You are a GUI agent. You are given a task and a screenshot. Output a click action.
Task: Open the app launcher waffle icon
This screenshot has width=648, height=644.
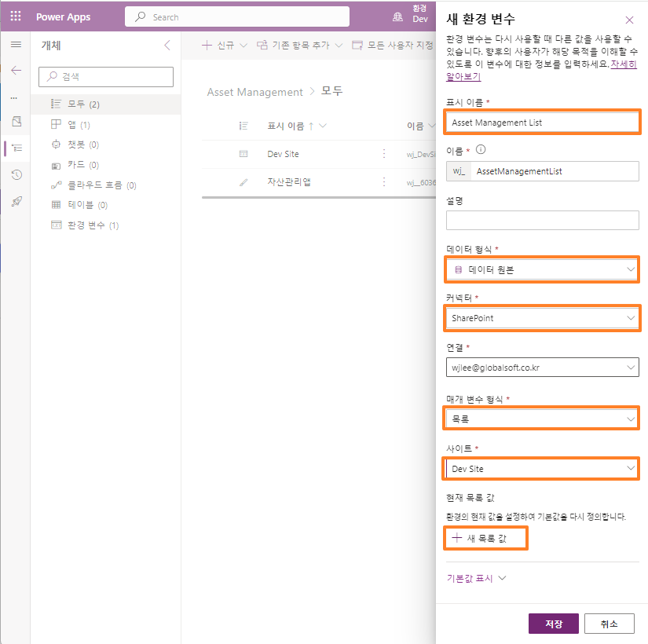point(16,16)
